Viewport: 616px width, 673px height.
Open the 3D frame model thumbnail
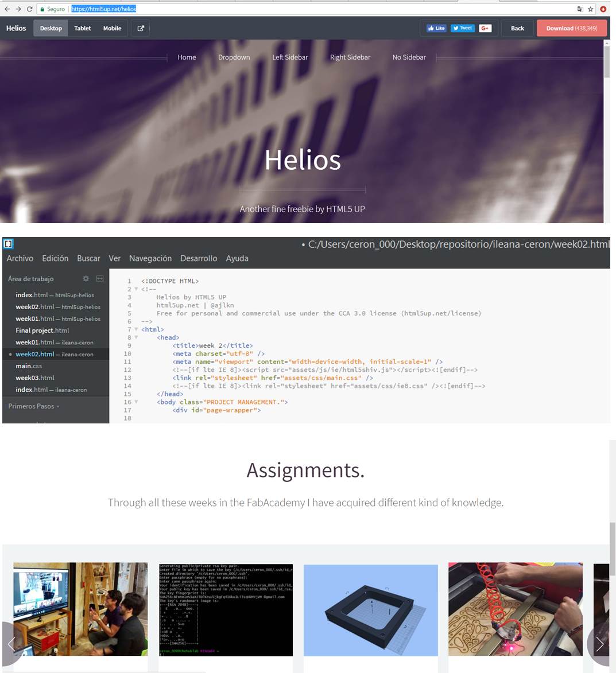pos(371,610)
